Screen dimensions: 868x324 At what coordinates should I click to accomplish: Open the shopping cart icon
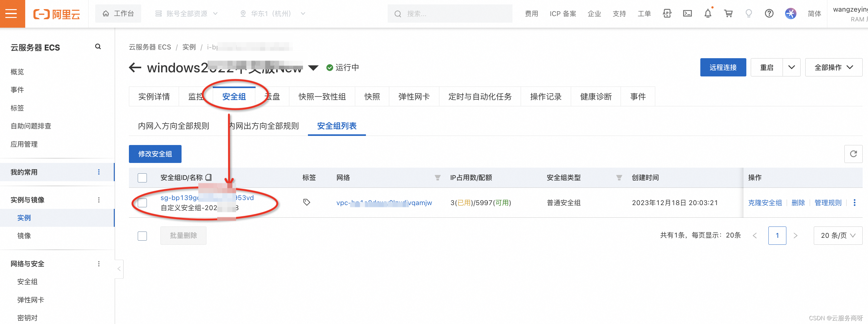728,13
